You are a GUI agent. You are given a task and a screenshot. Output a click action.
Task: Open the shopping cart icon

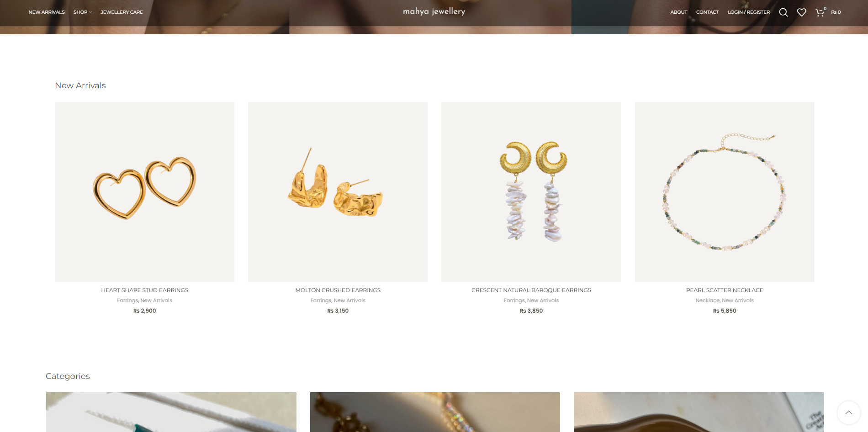[820, 12]
